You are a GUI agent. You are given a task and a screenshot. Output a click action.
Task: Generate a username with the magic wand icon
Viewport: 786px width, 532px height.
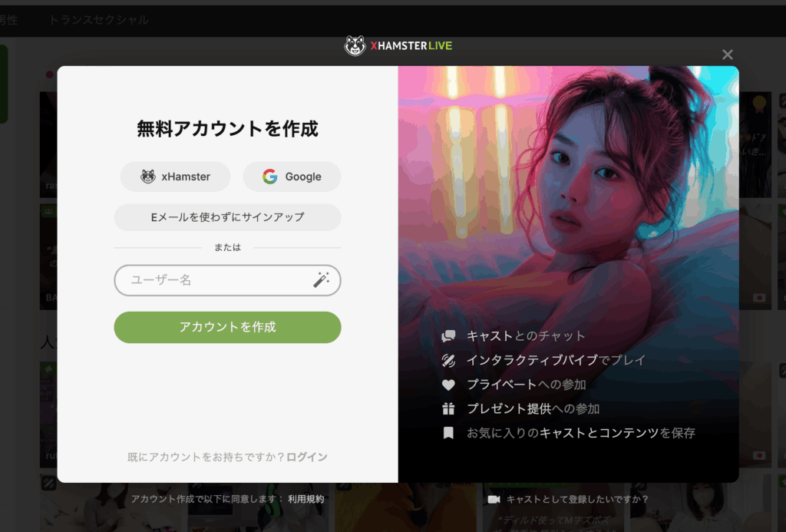point(322,279)
